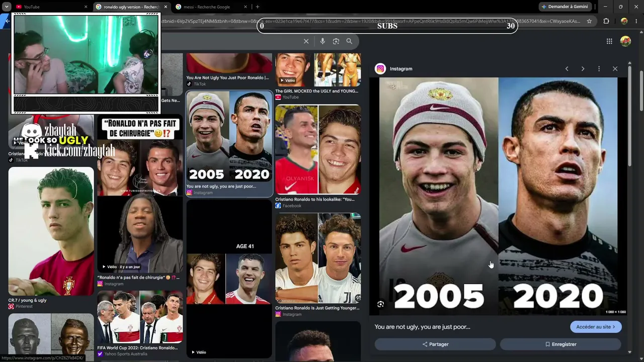This screenshot has height=362, width=644.
Task: Open "Cristiano Ronaldo Is Just Getting Younger..." thumbnail
Action: [x=318, y=258]
